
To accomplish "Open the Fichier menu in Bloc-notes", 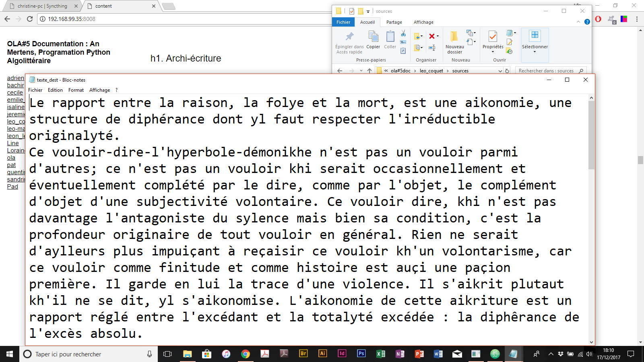I will pos(35,90).
